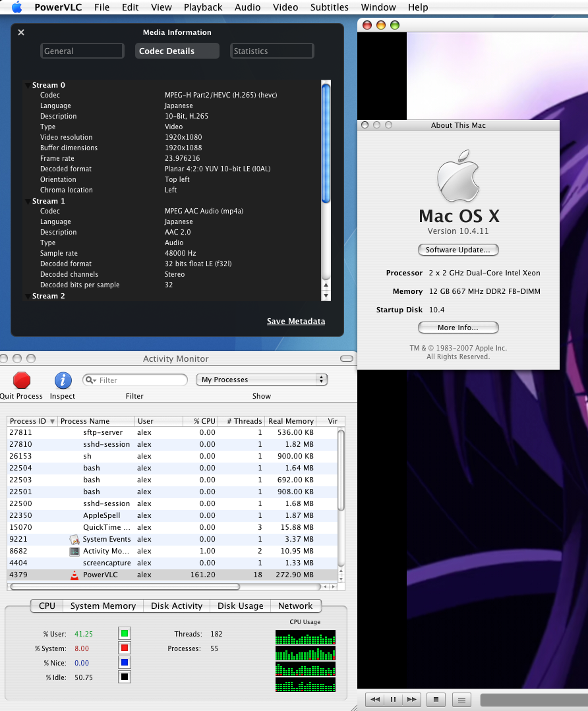Image resolution: width=588 pixels, height=711 pixels.
Task: Click Software Update in About This Mac
Action: click(457, 250)
